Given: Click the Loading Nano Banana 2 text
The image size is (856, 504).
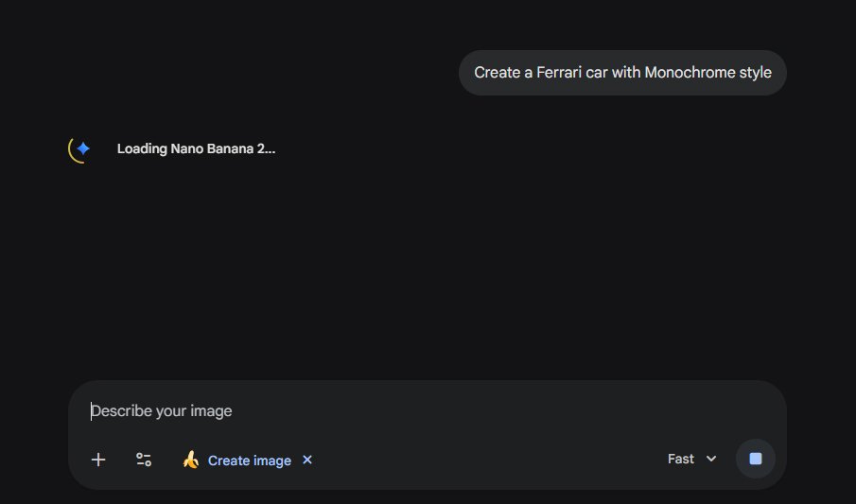Looking at the screenshot, I should click(196, 148).
